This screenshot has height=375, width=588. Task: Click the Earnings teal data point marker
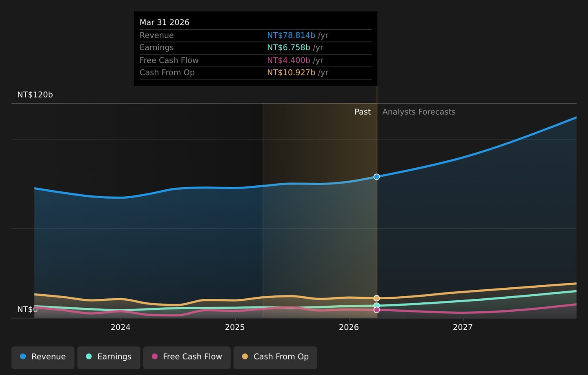pos(376,306)
